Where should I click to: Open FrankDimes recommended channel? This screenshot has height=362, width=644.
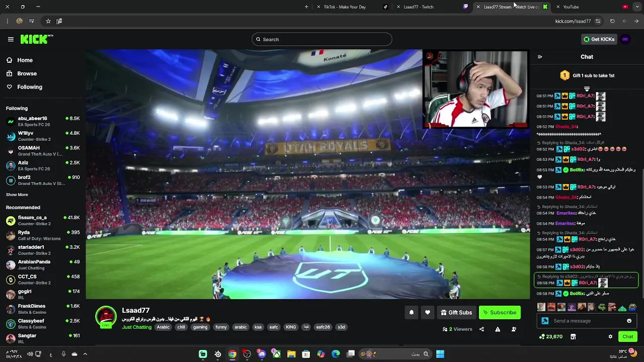coord(43,309)
